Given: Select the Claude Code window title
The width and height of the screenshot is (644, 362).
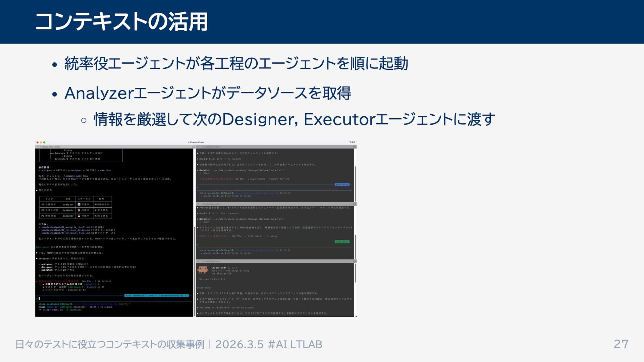Looking at the screenshot, I should point(196,142).
